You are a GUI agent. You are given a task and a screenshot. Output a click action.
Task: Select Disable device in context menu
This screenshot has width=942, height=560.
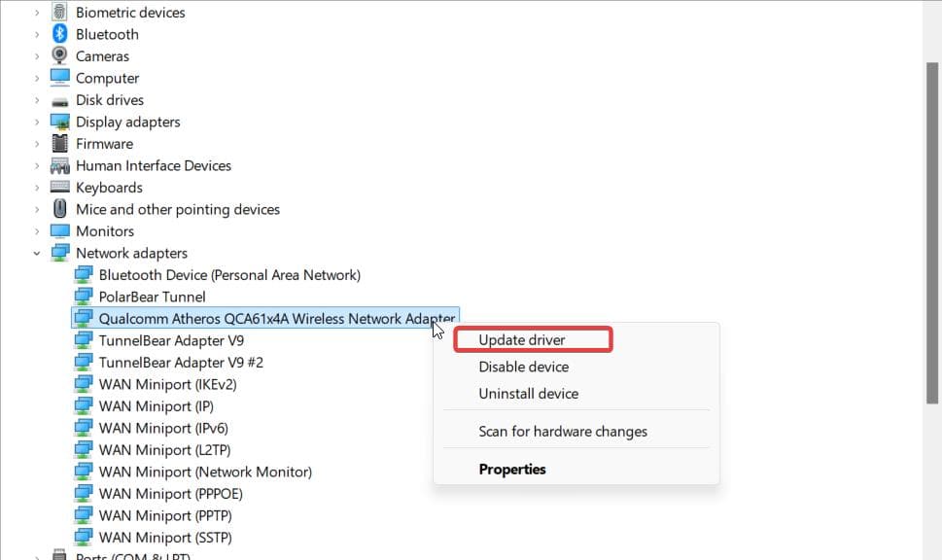coord(523,367)
